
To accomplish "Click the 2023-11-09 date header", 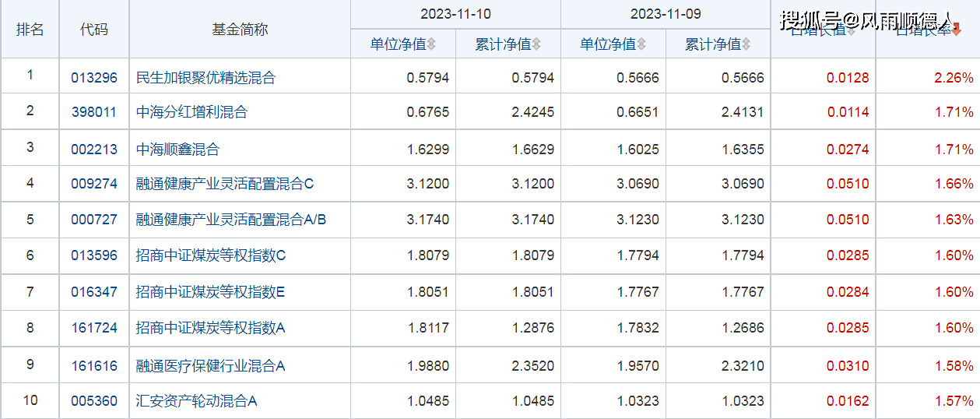I will click(666, 14).
